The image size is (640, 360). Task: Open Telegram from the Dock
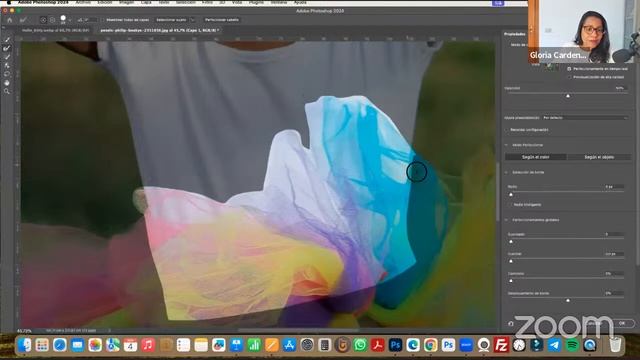[x=554, y=345]
